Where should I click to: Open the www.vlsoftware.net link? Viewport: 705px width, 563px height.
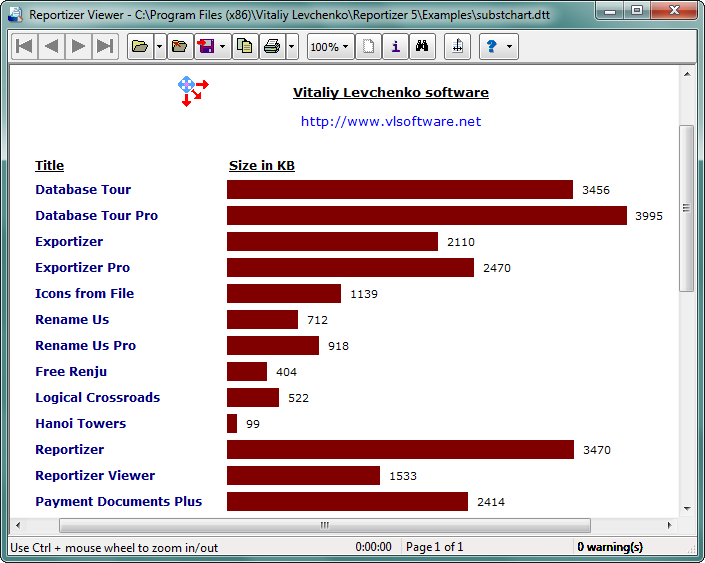point(391,121)
